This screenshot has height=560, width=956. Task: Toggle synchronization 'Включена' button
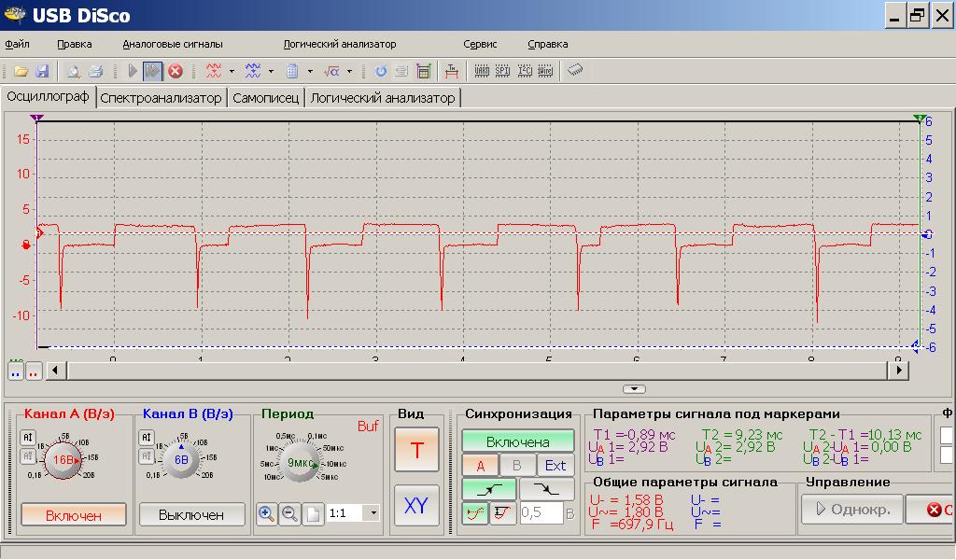pos(518,441)
